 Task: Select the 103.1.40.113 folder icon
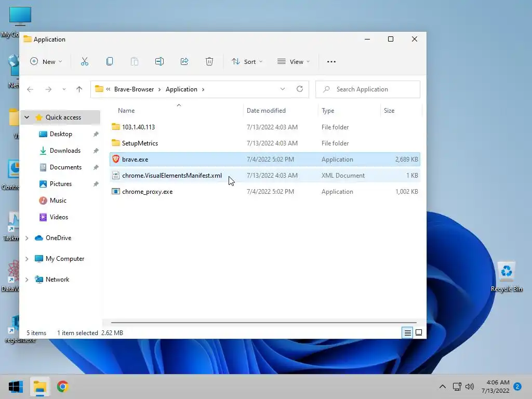coord(116,127)
